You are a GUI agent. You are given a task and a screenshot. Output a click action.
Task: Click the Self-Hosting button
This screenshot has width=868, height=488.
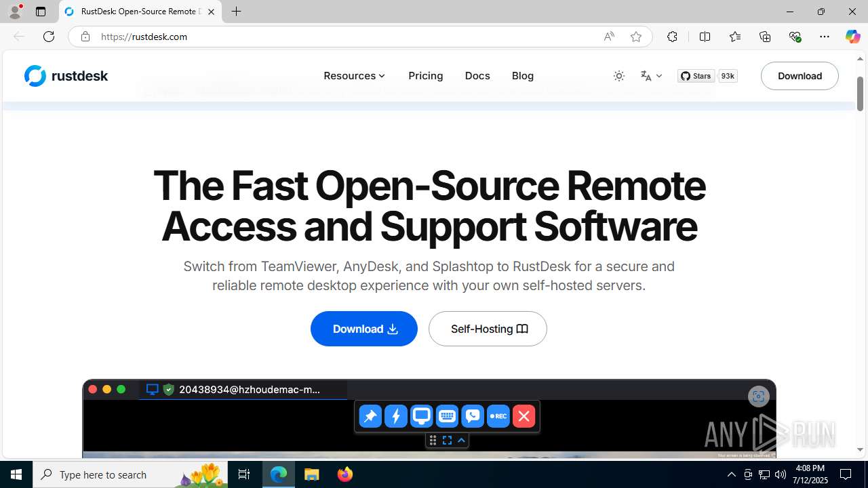tap(488, 329)
